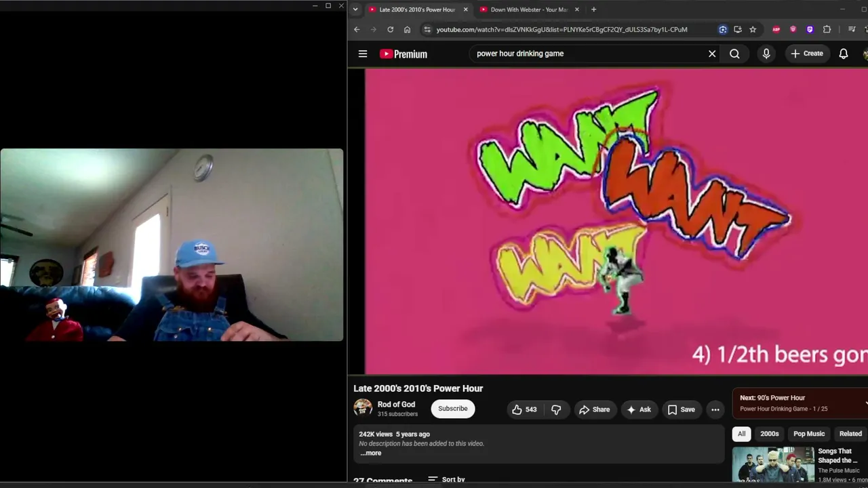868x488 pixels.
Task: Switch to the Late 2000's Power Hour tab
Action: coord(417,9)
